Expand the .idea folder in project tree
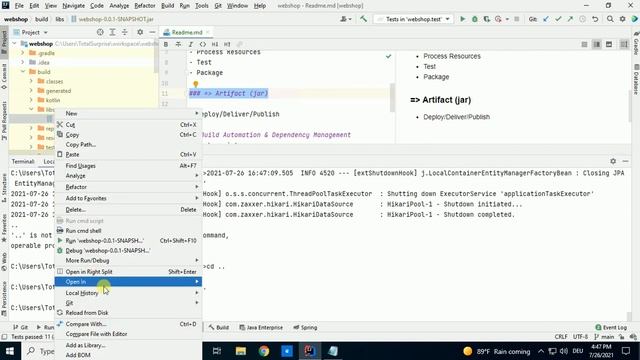The image size is (640, 360). coord(23,62)
